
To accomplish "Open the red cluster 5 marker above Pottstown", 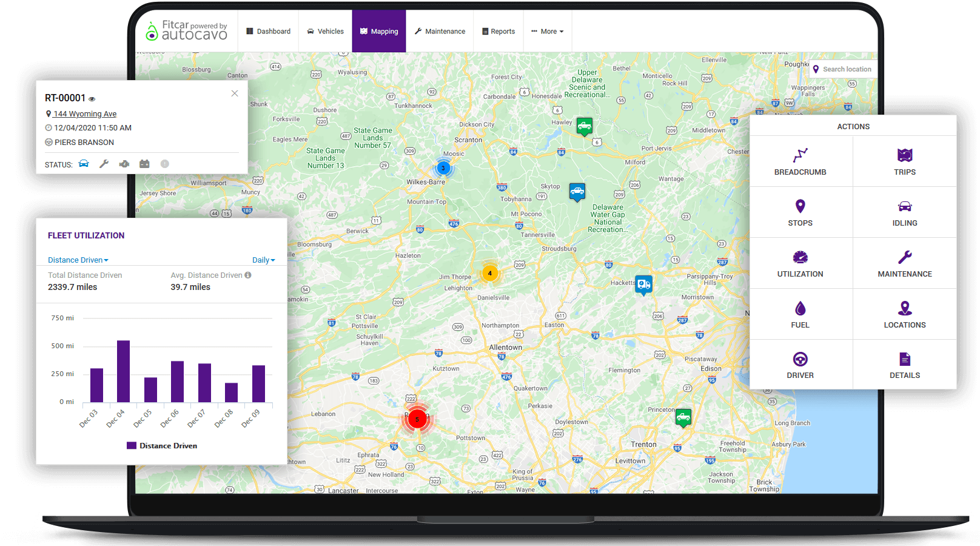I will [x=417, y=419].
